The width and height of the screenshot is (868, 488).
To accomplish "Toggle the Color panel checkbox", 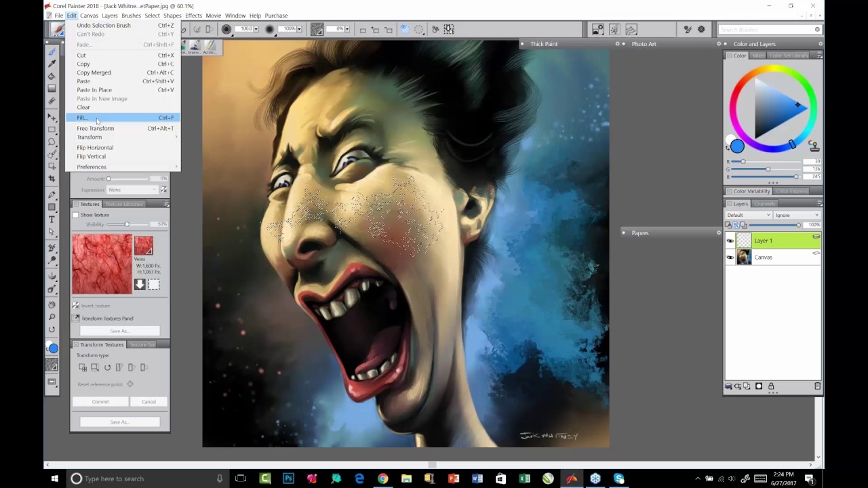I will tap(729, 56).
